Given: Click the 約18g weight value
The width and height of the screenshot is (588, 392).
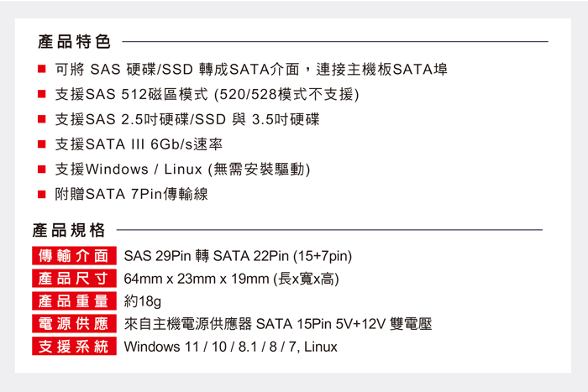Looking at the screenshot, I should coord(142,301).
